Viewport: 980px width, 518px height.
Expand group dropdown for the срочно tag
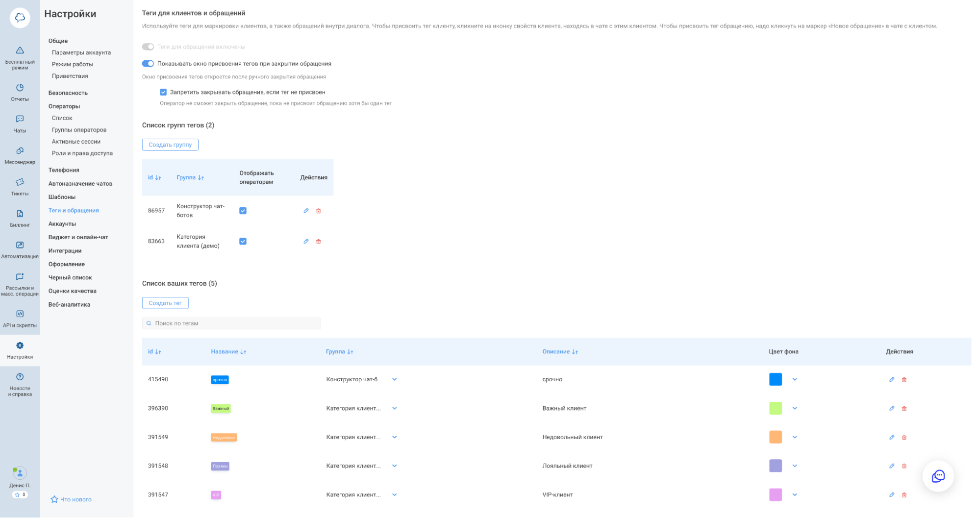(395, 379)
